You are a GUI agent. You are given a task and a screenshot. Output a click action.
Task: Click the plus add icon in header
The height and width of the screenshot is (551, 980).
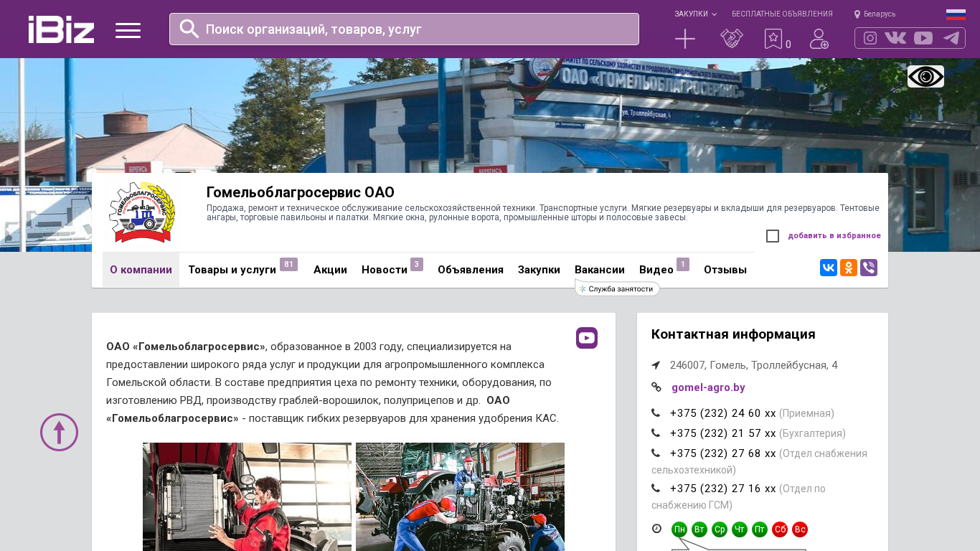[685, 39]
